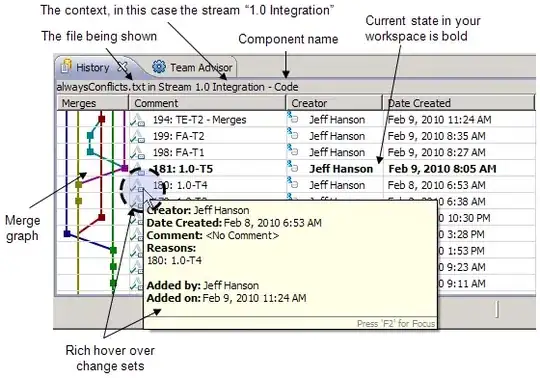Click the creator icon beside bold Jeff Hanson
Viewport: 540px width, 378px height.
click(x=292, y=167)
